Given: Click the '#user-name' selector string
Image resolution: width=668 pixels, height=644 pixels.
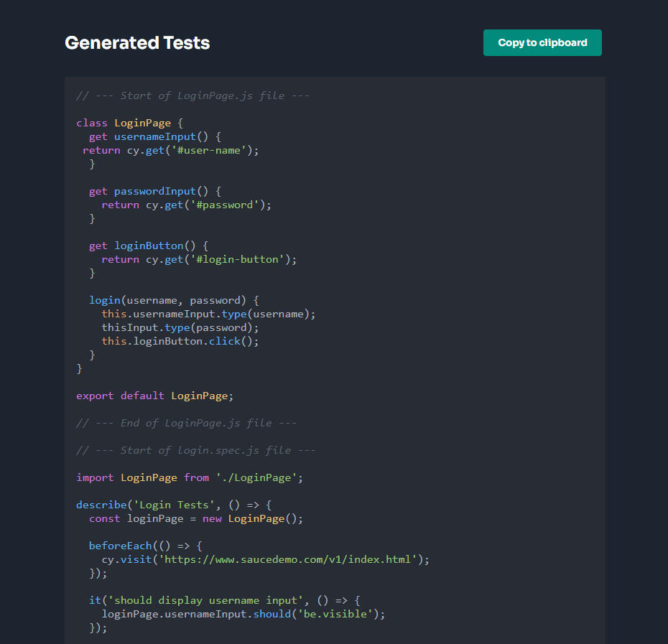Looking at the screenshot, I should [216, 150].
